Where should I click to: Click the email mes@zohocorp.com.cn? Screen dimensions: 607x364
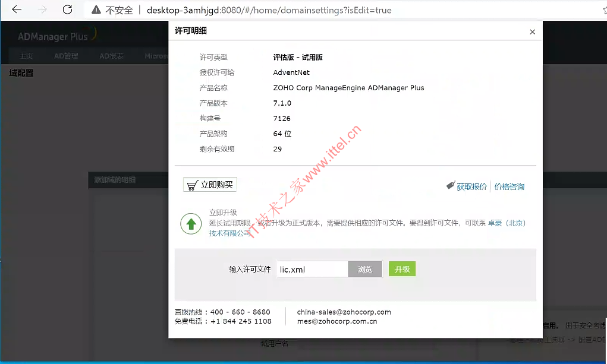tap(336, 321)
